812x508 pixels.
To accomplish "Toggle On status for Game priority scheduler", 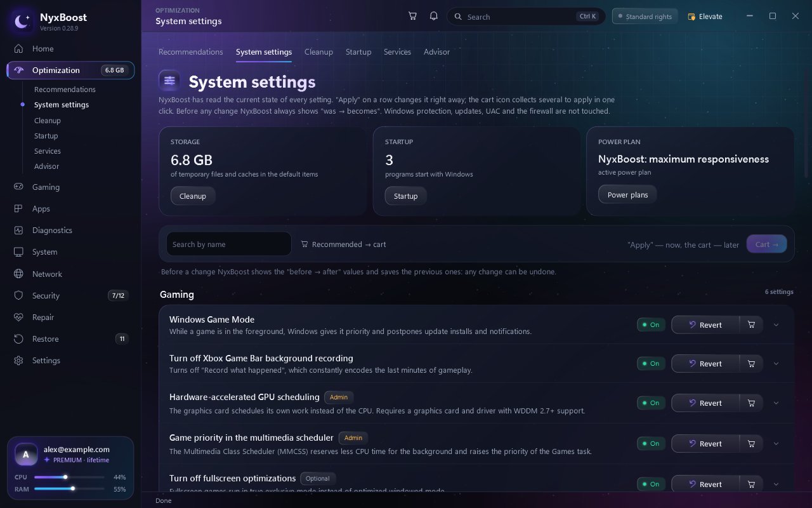I will click(651, 443).
